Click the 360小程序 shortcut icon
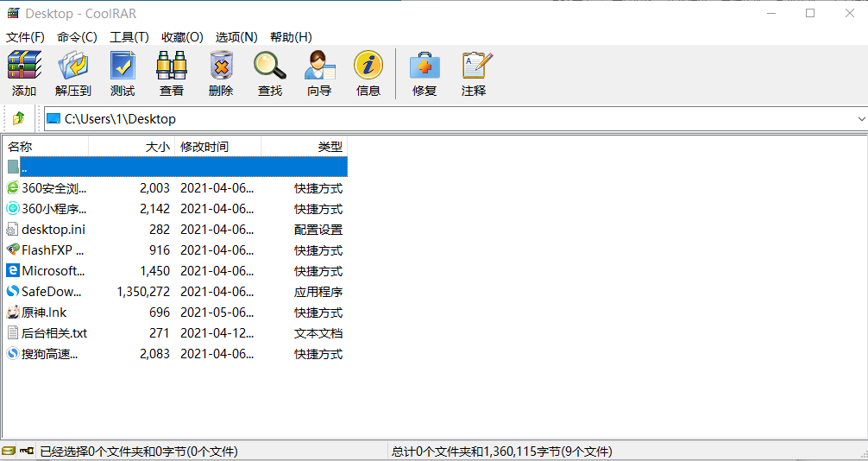Image resolution: width=868 pixels, height=461 pixels. click(13, 209)
